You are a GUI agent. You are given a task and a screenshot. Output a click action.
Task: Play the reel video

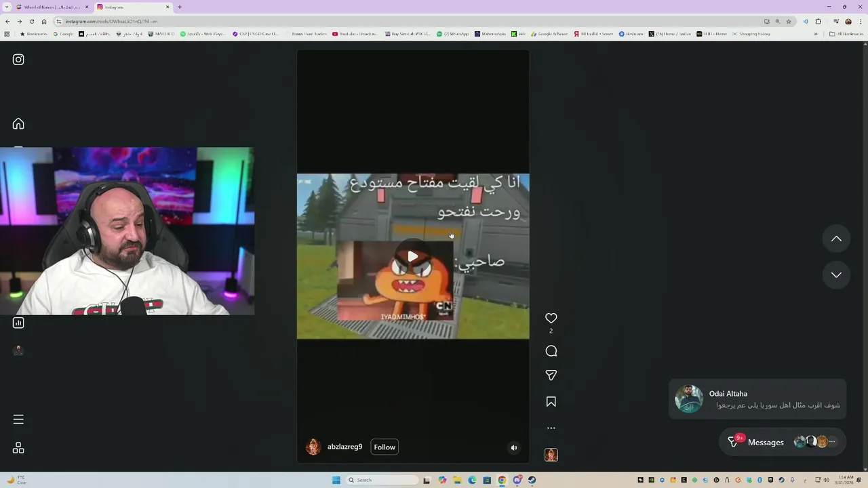412,256
